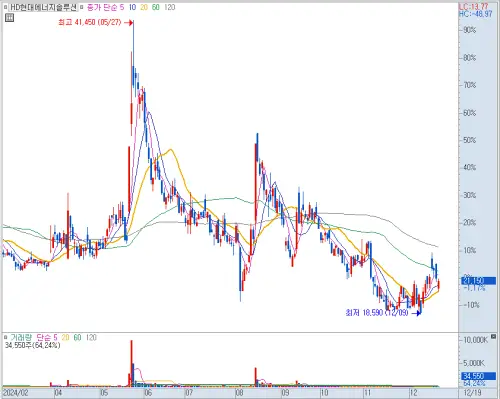Image resolution: width=500 pixels, height=399 pixels.
Task: Click the 11 month marker on the date axis
Action: tap(367, 393)
